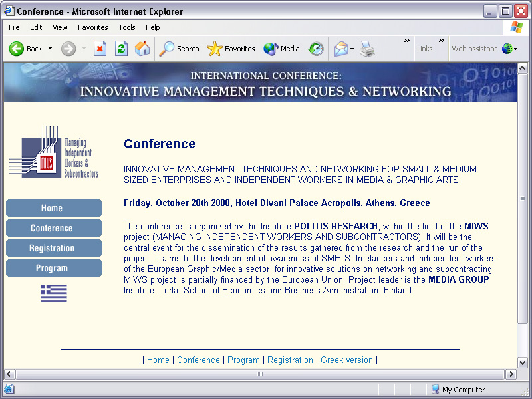Follow the footer Registration link
Image resolution: width=532 pixels, height=399 pixels.
point(290,360)
